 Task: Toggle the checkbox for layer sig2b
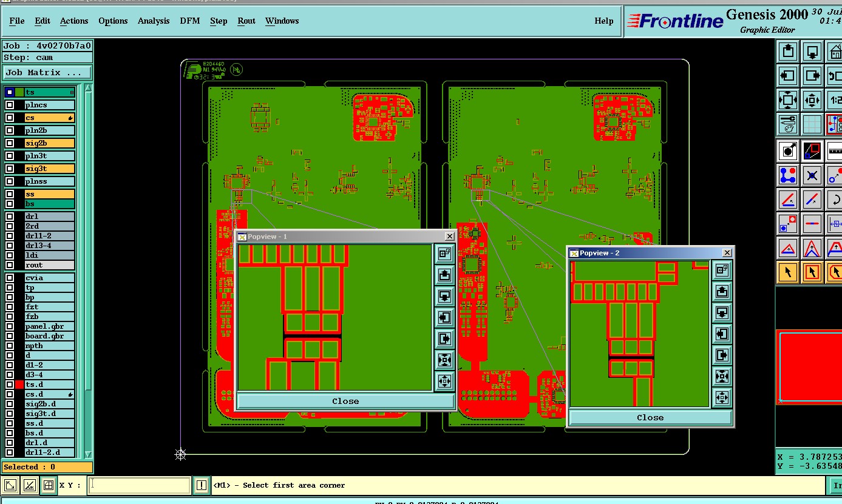pos(9,143)
